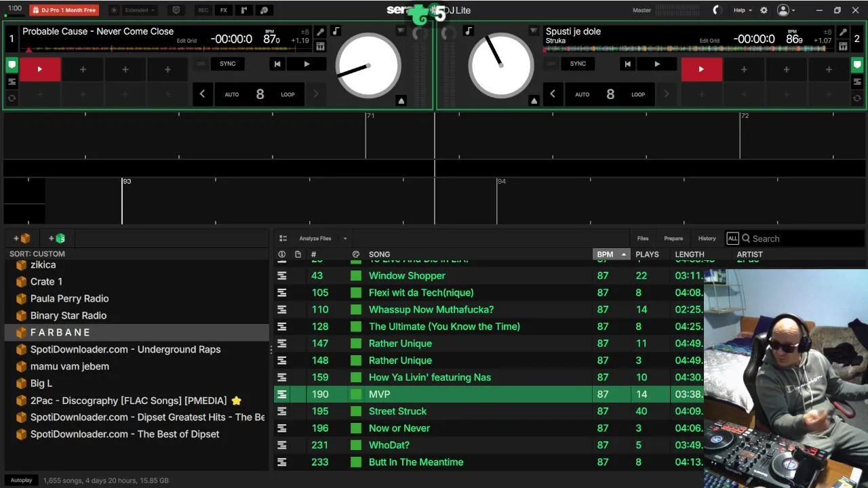The width and height of the screenshot is (868, 488).
Task: Toggle the REC recording panel
Action: (x=203, y=10)
